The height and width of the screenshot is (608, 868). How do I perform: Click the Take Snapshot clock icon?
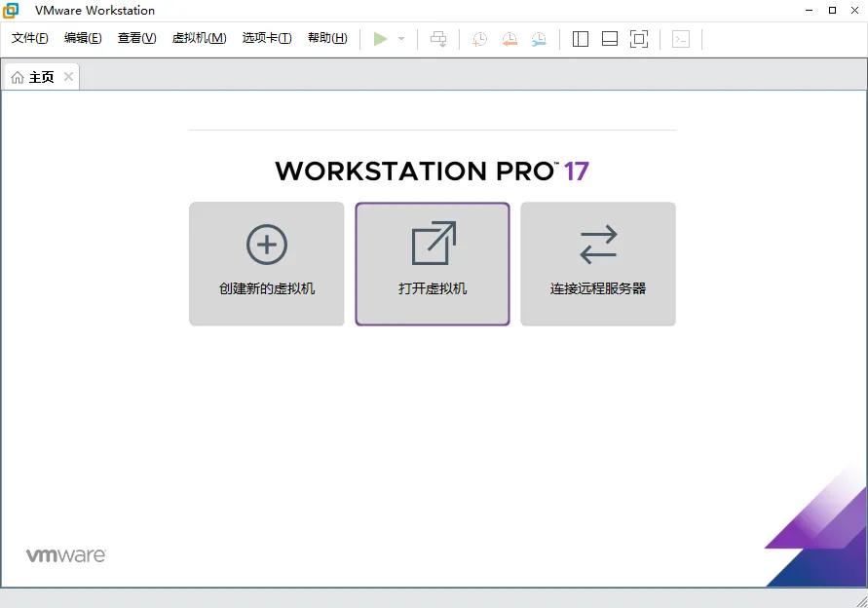tap(479, 39)
